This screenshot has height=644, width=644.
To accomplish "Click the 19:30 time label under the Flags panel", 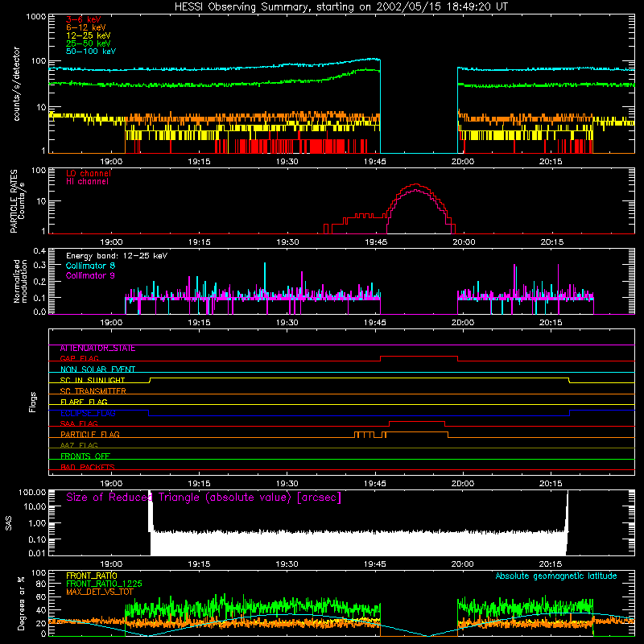I will [x=287, y=484].
